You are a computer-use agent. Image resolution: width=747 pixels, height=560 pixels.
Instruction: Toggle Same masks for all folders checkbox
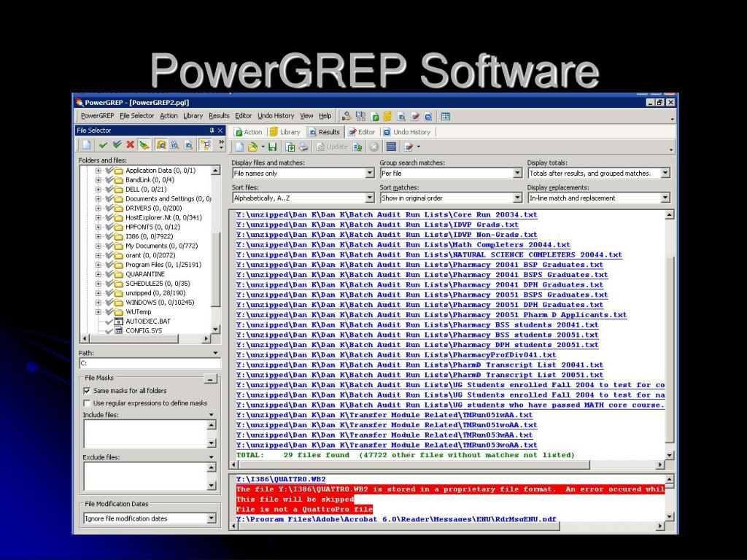click(87, 391)
